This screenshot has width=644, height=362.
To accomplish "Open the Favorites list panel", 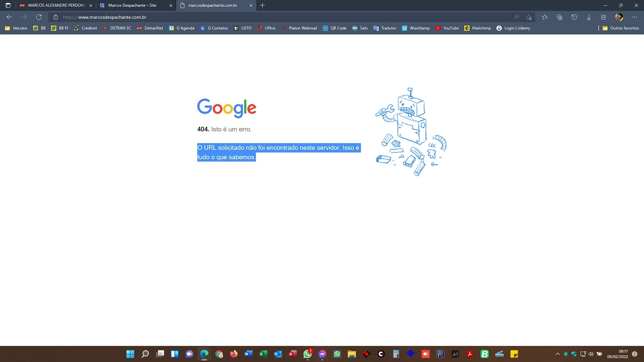I will tap(545, 17).
